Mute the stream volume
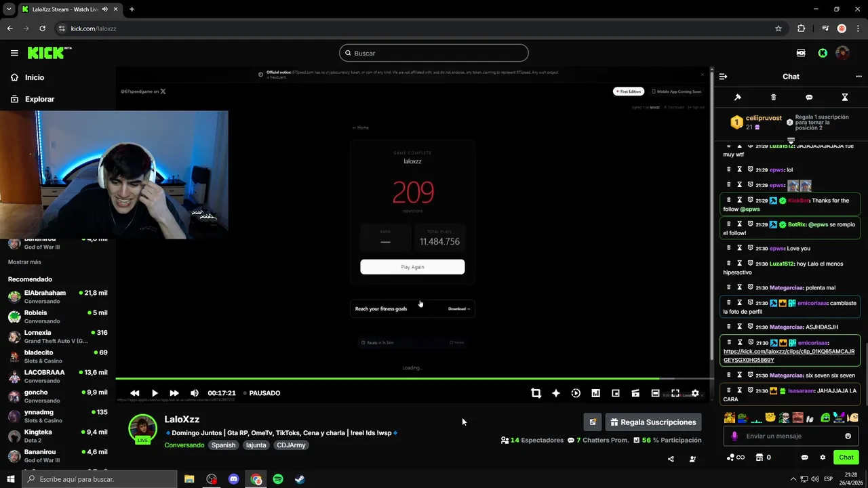Image resolution: width=868 pixels, height=488 pixels. click(x=195, y=393)
